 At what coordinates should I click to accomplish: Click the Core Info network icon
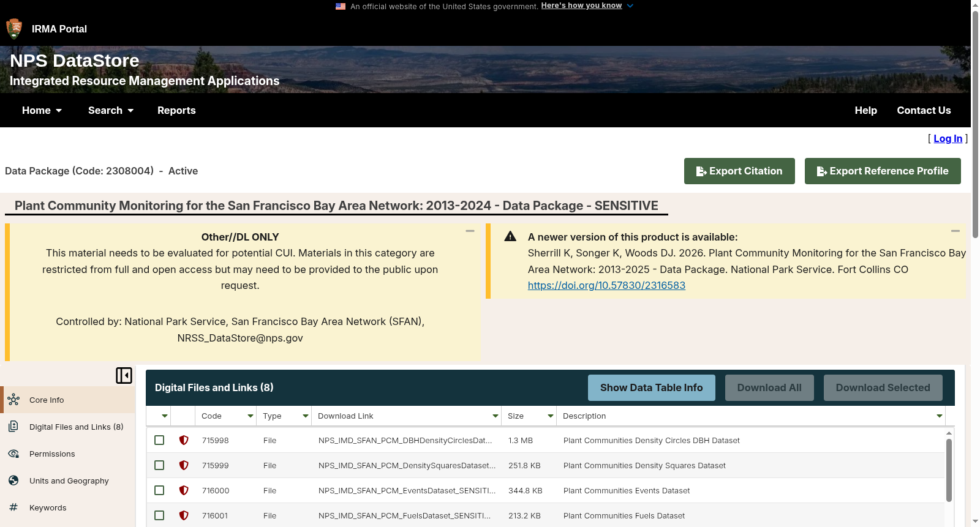(x=13, y=400)
